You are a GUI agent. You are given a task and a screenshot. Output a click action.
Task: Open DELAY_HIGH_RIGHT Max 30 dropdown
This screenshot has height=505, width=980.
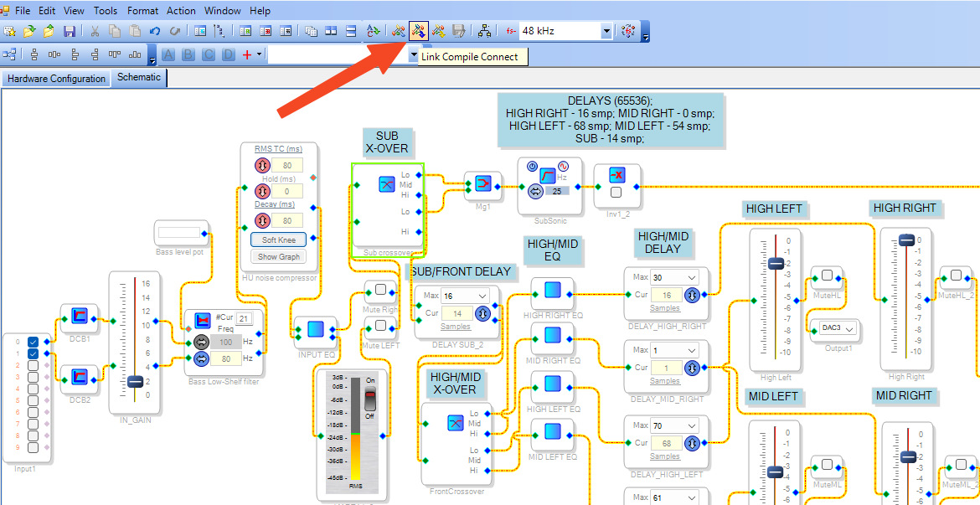point(691,277)
